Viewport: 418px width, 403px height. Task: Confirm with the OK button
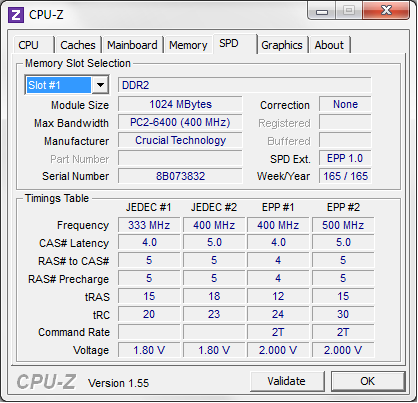coord(368,381)
